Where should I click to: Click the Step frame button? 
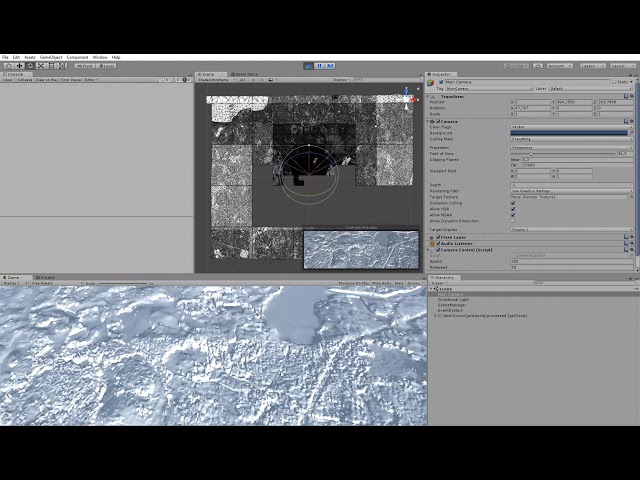(331, 66)
